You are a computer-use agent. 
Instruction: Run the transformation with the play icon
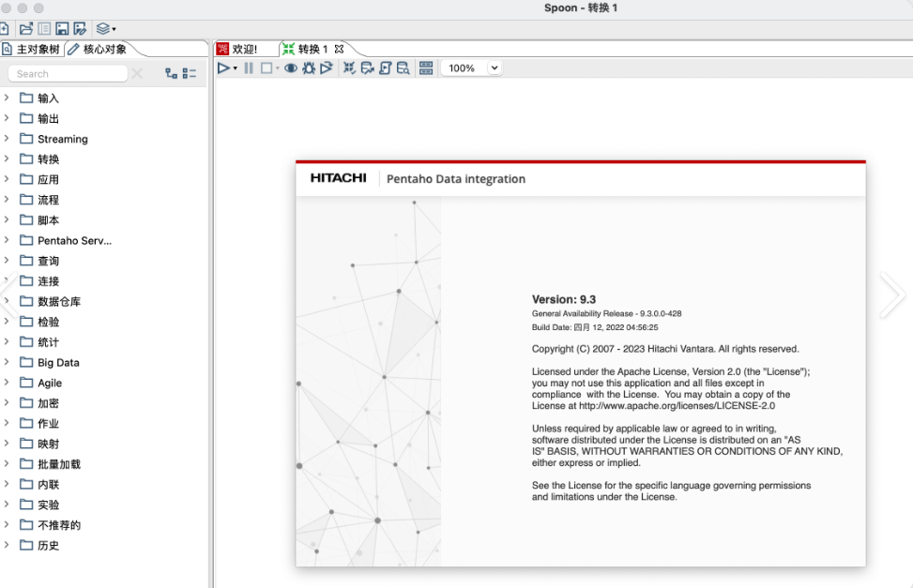pyautogui.click(x=223, y=68)
